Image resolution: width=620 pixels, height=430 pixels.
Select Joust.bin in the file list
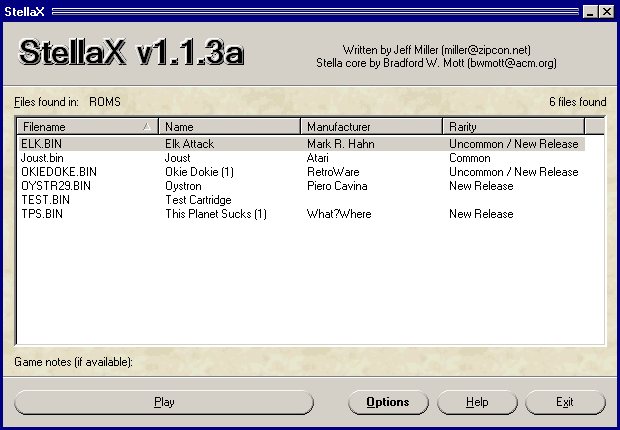pyautogui.click(x=43, y=158)
